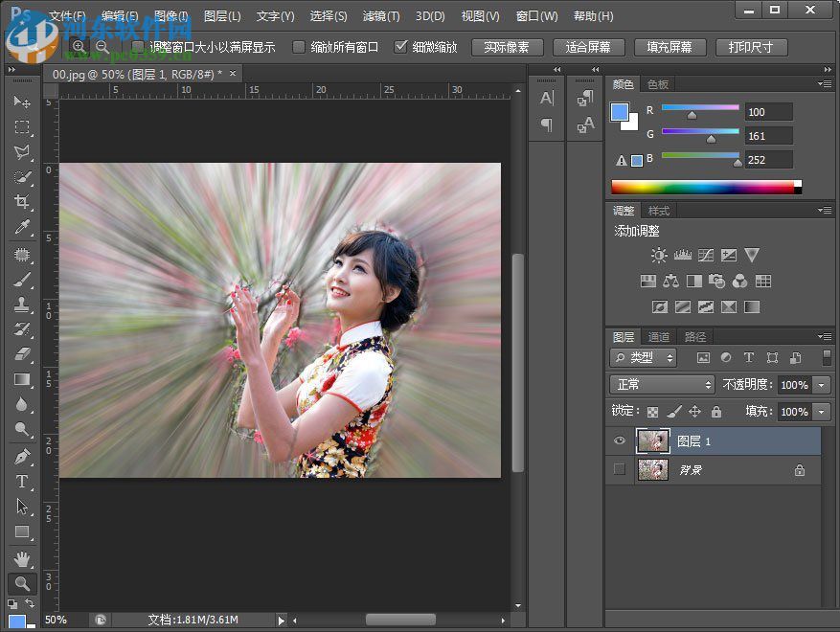This screenshot has width=840, height=632.
Task: Select the Pen tool
Action: coord(21,457)
